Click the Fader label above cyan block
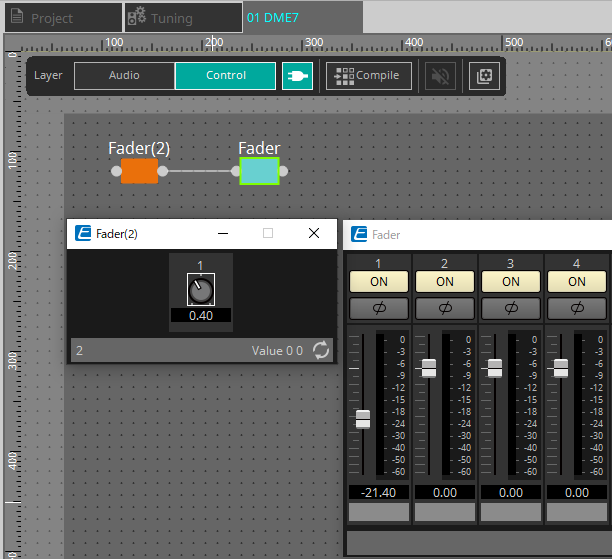This screenshot has height=559, width=612. click(x=259, y=148)
